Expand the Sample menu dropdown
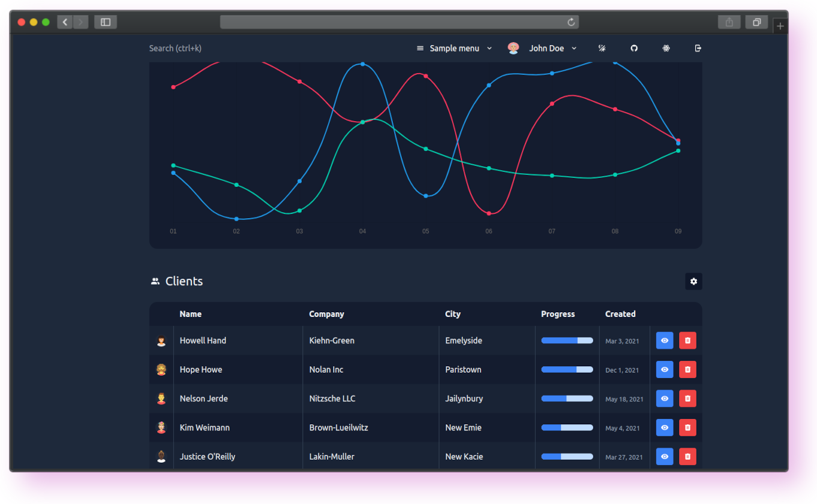The width and height of the screenshot is (817, 504). 454,49
